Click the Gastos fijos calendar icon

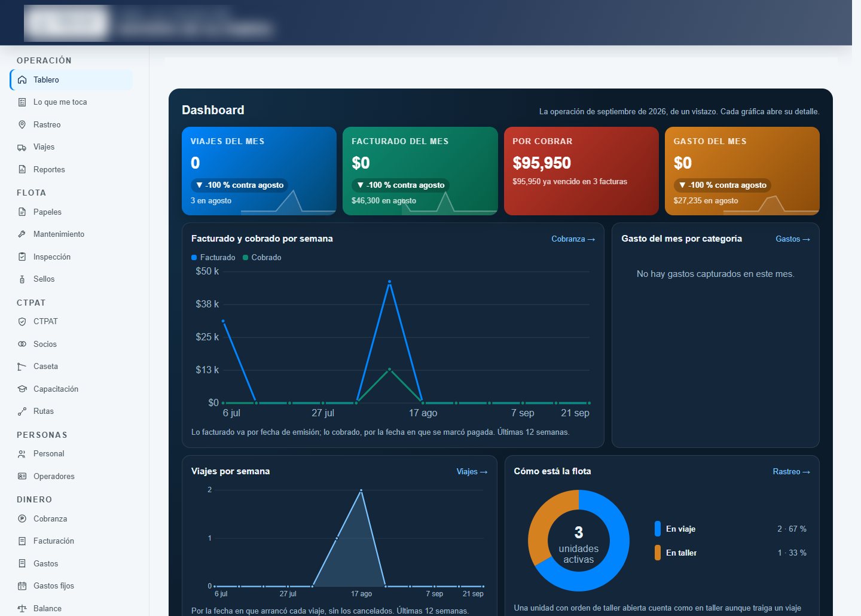point(22,586)
